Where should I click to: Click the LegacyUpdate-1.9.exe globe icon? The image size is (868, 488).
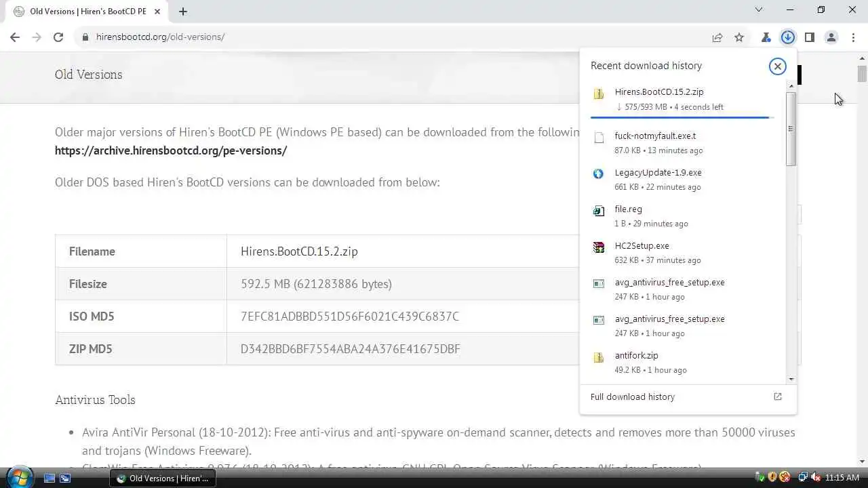[x=598, y=174]
